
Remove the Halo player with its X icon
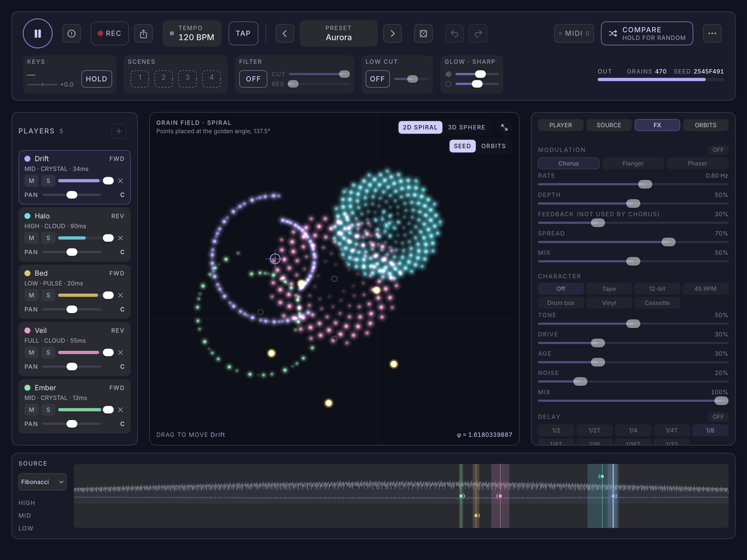tap(121, 238)
